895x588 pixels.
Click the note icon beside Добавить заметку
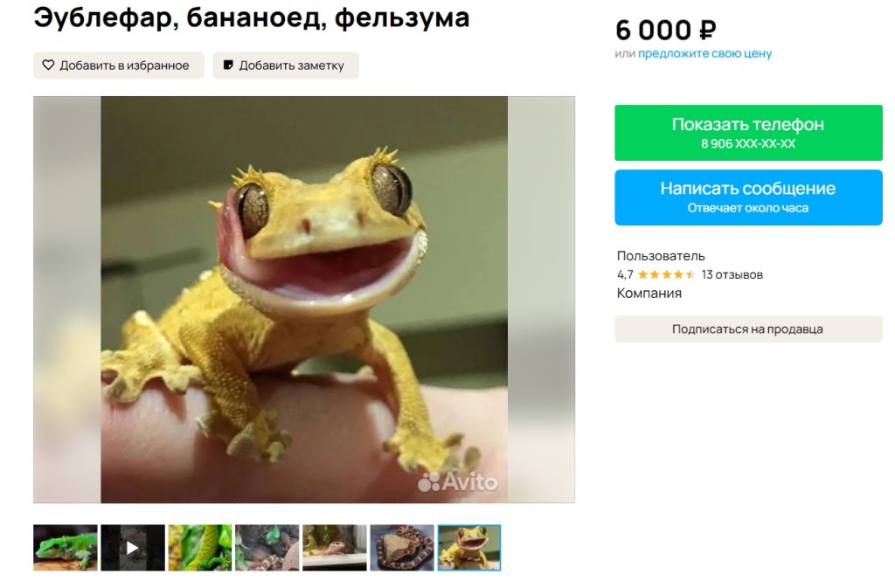(228, 65)
